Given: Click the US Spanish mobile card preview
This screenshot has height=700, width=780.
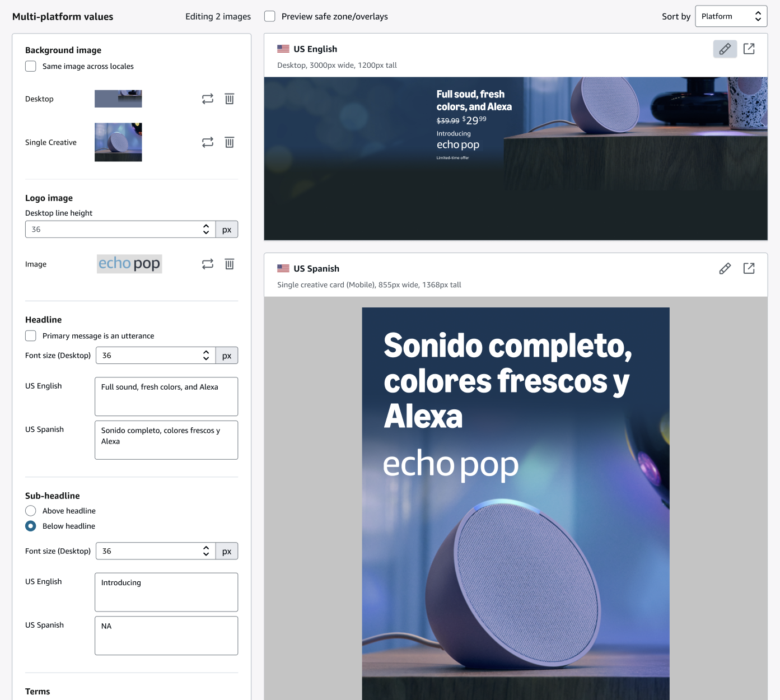Looking at the screenshot, I should click(x=516, y=503).
